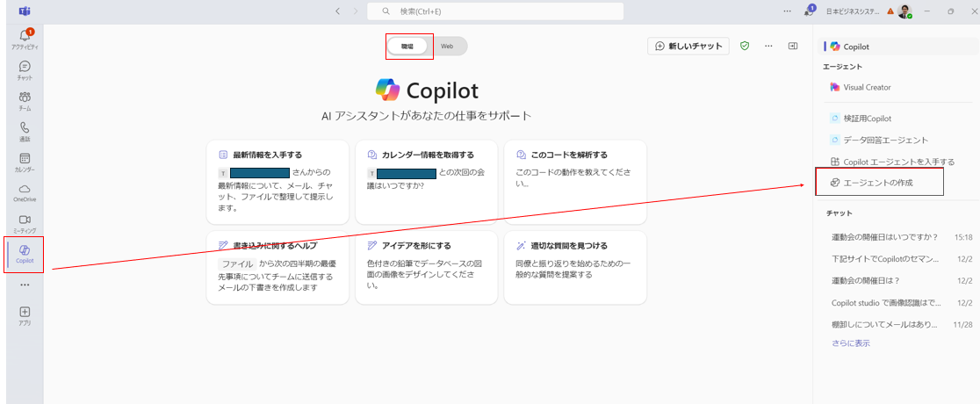Screen dimensions: 980x404
Task: Select the 適切な質問を見つける prompt card
Action: [575, 268]
